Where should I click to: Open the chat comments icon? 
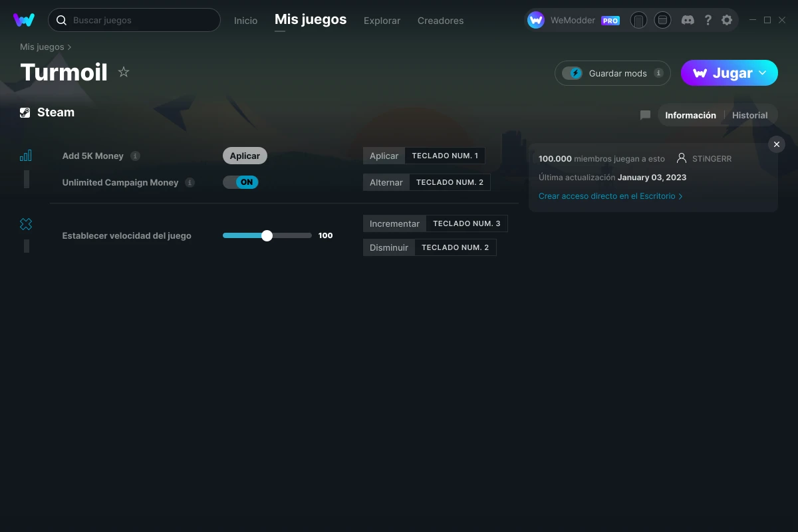click(645, 115)
